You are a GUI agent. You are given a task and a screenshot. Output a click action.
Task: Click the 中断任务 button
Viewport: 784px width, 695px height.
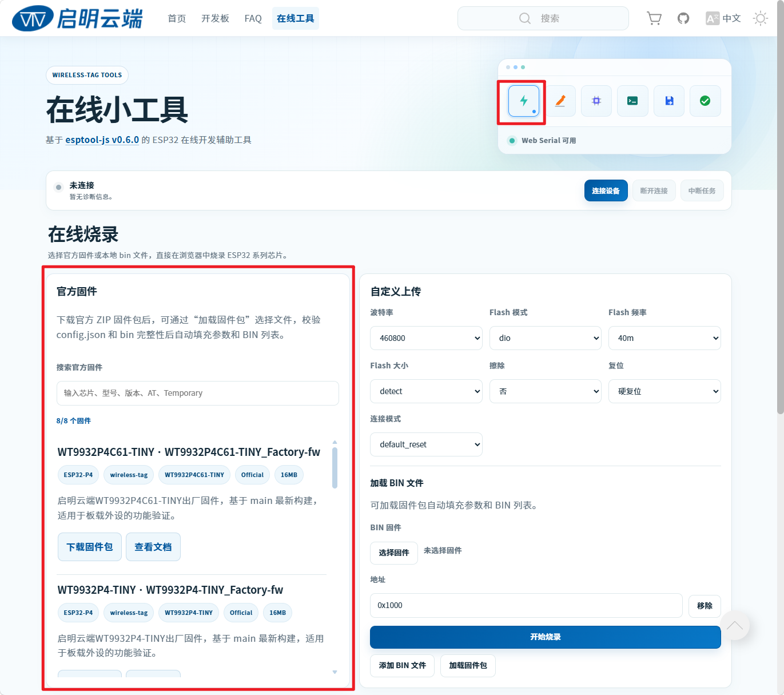coord(702,190)
